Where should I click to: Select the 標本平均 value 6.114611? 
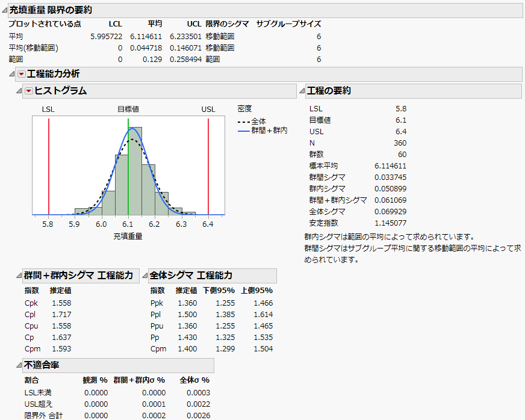point(390,166)
